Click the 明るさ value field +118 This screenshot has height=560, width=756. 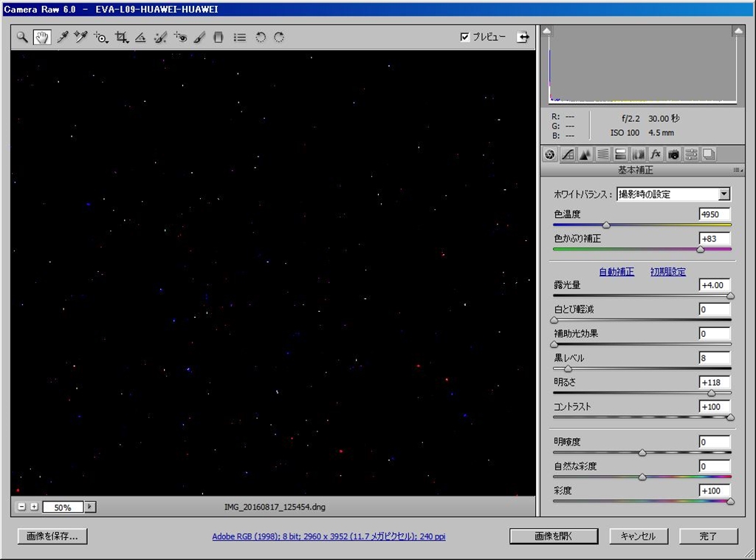click(x=715, y=382)
